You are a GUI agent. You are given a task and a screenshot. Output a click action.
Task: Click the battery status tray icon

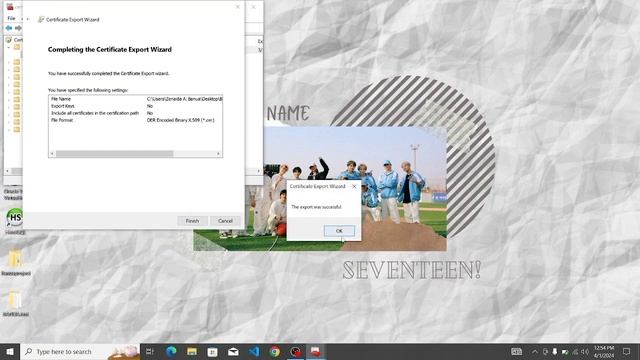(x=565, y=351)
